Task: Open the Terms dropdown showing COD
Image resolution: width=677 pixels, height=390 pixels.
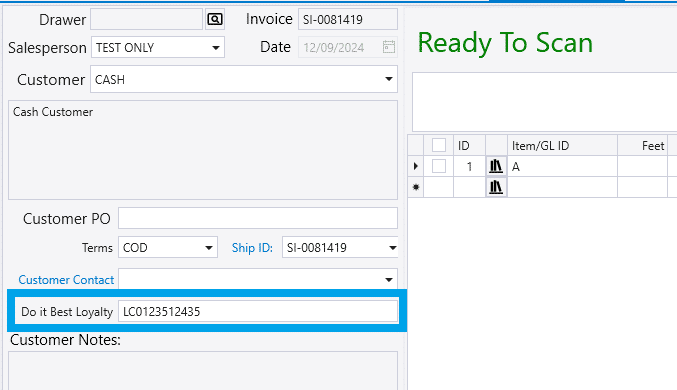Action: tap(209, 248)
